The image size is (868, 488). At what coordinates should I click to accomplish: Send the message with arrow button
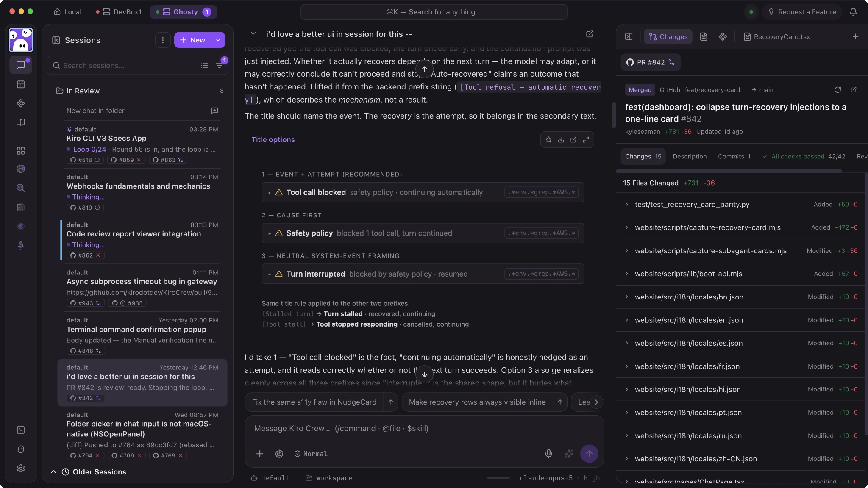pos(589,454)
